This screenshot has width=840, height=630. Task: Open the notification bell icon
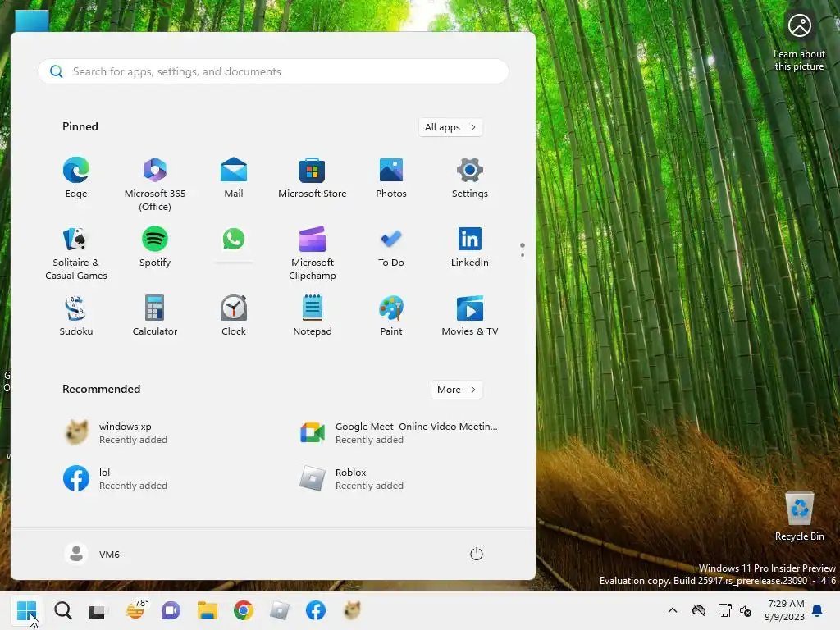pos(817,610)
